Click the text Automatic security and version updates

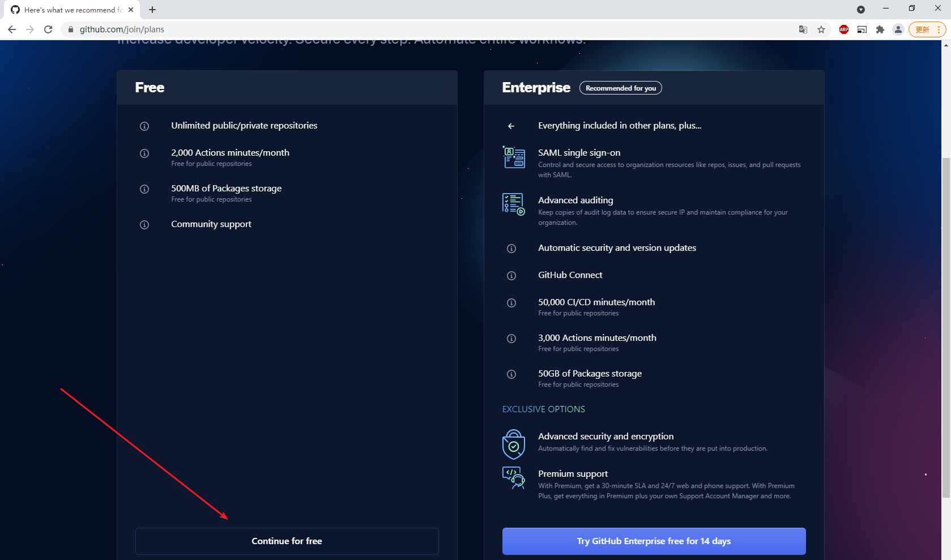[617, 248]
